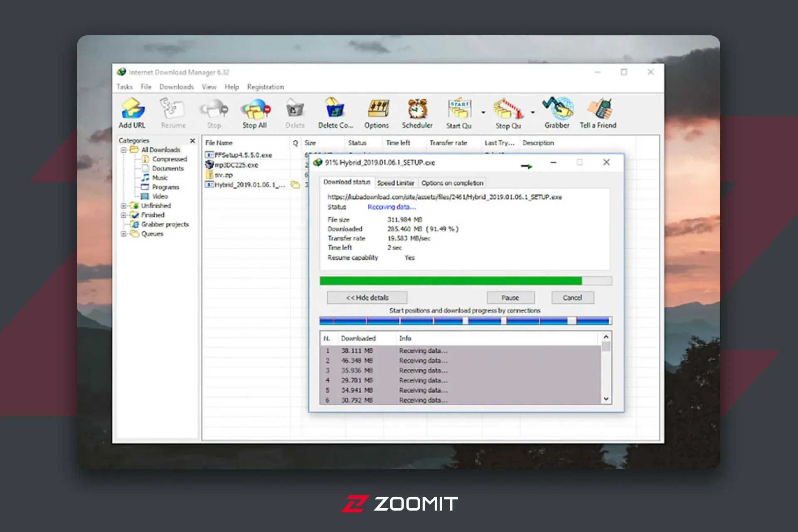Image resolution: width=798 pixels, height=532 pixels.
Task: Select connection row 4 with 29.781 MB
Action: tap(461, 380)
